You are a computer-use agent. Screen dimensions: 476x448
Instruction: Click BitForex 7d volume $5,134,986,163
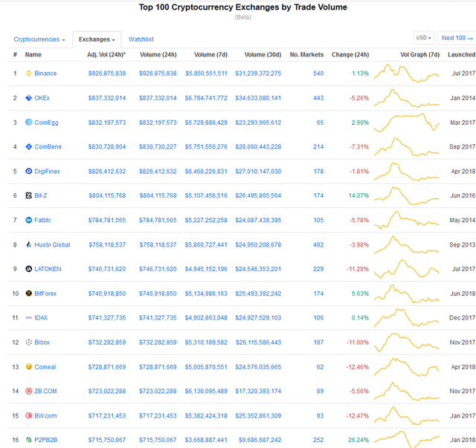coord(206,293)
